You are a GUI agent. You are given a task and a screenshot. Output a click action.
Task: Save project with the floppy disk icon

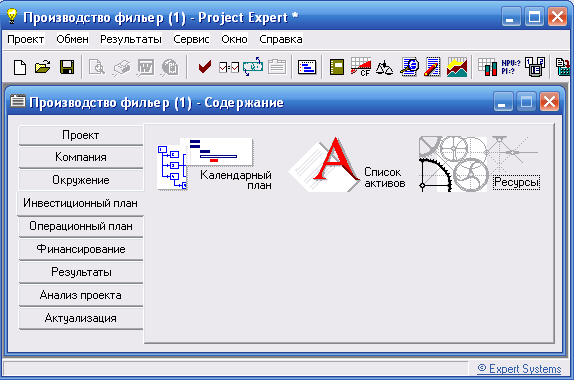coord(67,67)
